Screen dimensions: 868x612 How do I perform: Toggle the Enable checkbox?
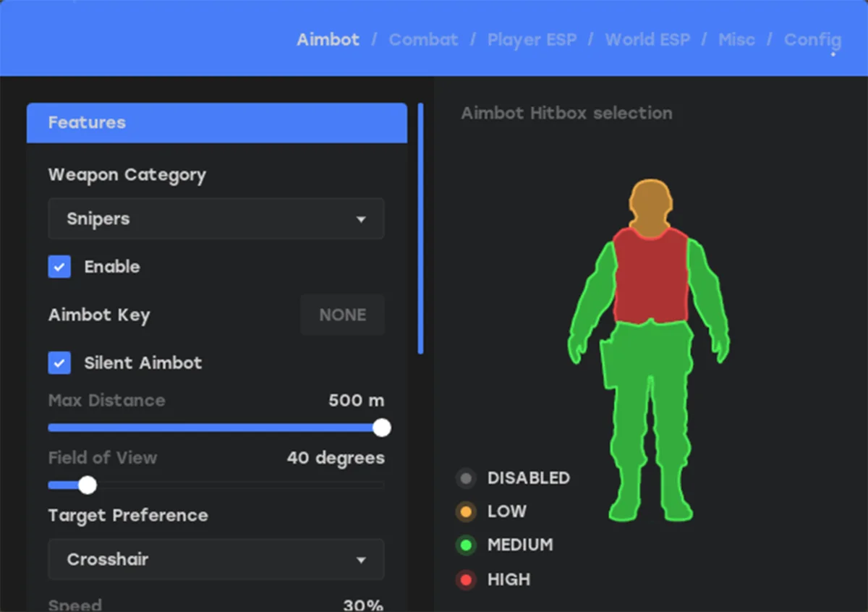click(x=59, y=266)
